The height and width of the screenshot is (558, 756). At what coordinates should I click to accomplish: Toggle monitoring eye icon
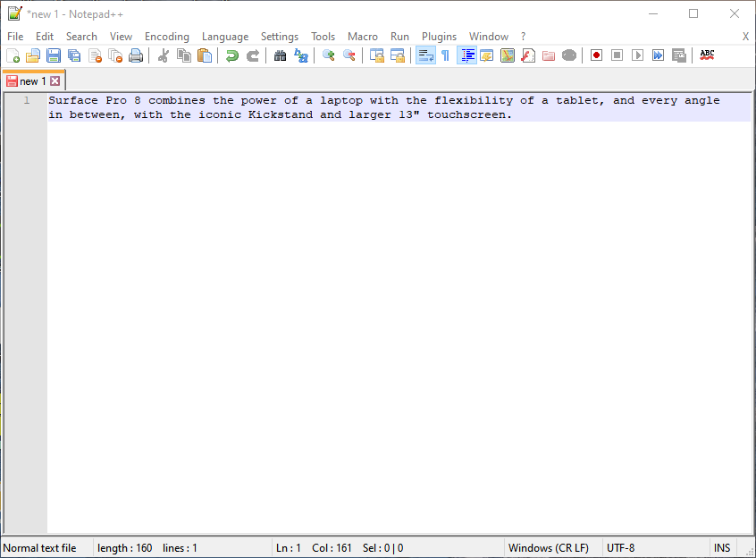pyautogui.click(x=569, y=56)
